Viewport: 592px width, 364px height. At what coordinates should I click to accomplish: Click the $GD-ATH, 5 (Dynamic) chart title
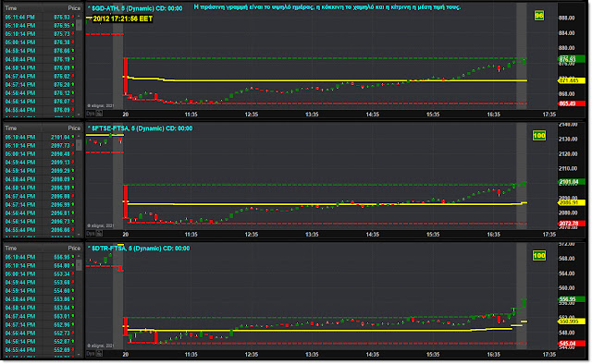[135, 8]
